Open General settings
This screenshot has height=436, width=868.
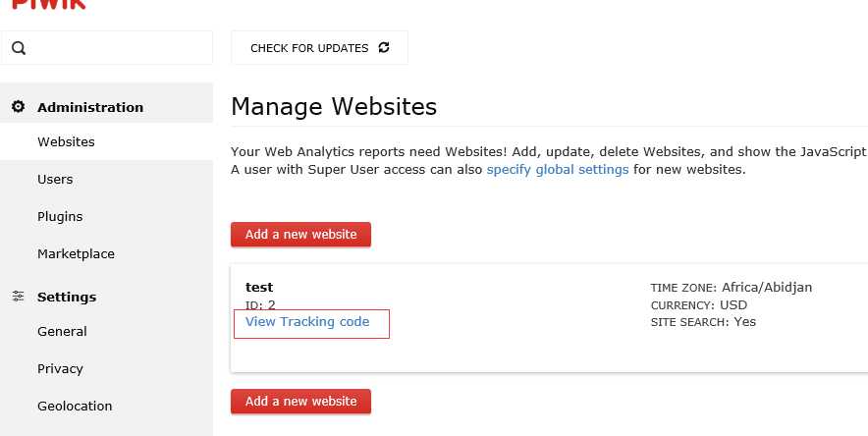pos(62,332)
